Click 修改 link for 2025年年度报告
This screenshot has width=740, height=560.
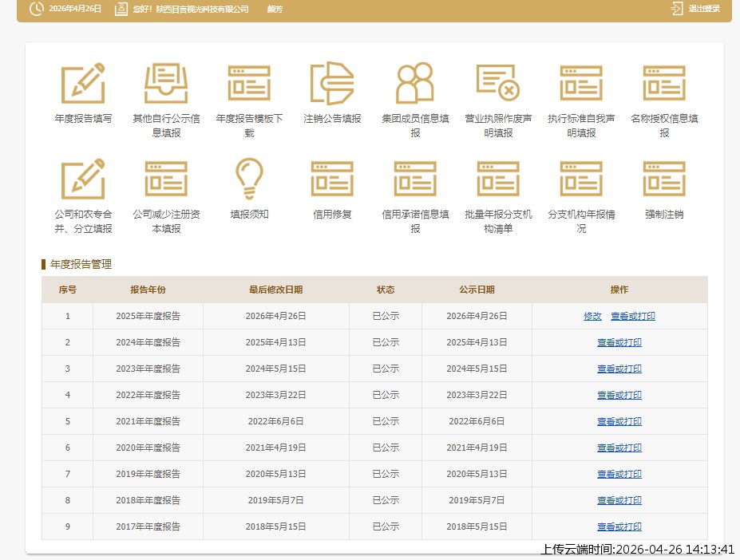tap(592, 317)
